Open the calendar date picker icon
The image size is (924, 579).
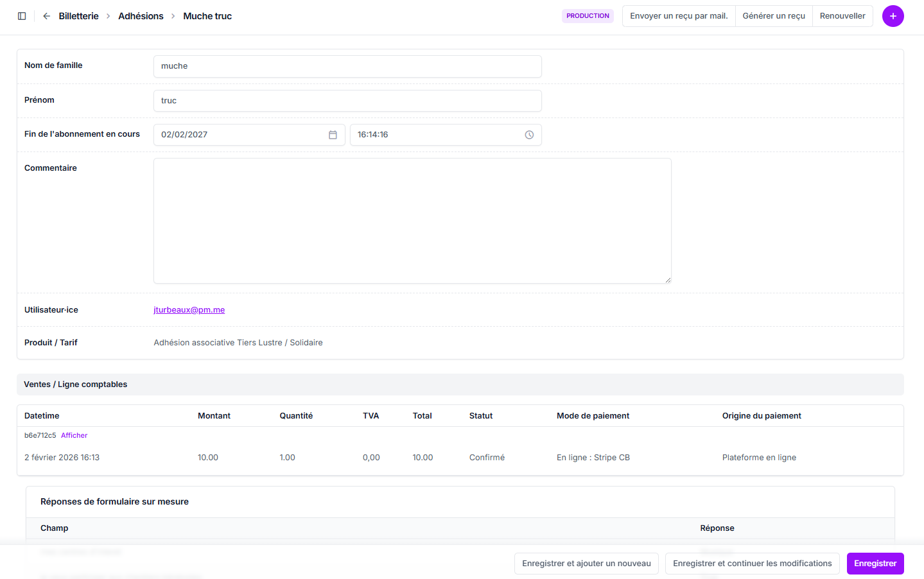(x=333, y=135)
